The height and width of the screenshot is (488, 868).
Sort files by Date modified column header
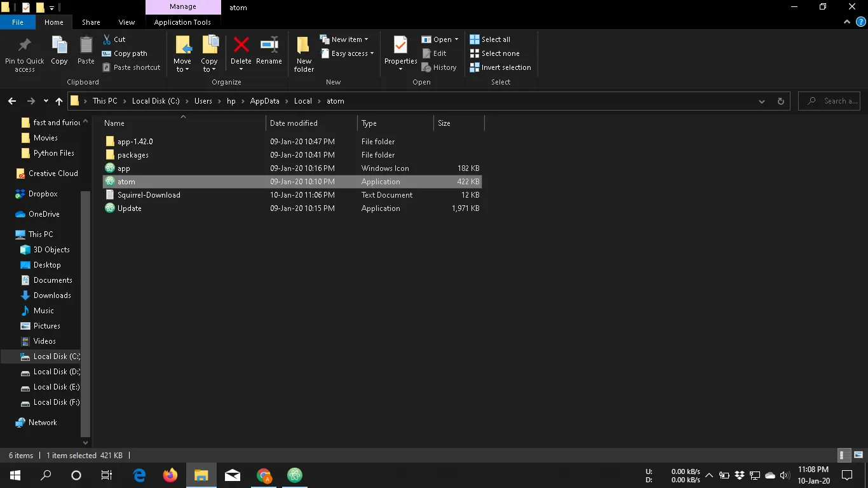(x=311, y=123)
